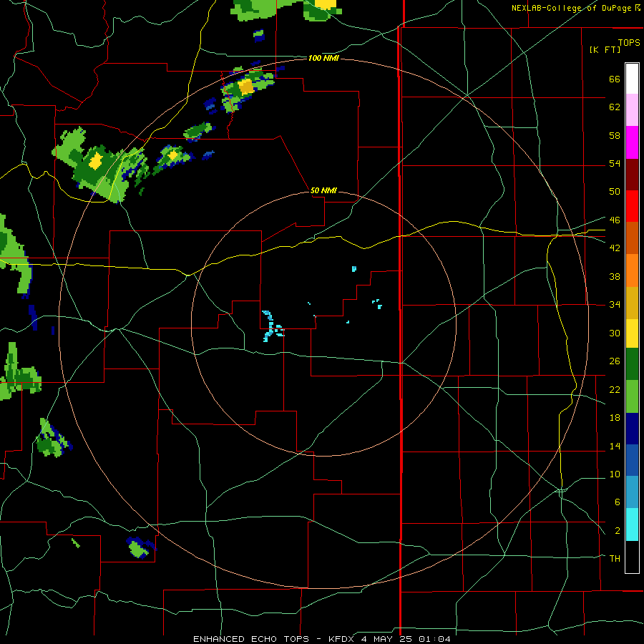Select the gold legend band
This screenshot has width=644, height=644.
click(x=632, y=303)
